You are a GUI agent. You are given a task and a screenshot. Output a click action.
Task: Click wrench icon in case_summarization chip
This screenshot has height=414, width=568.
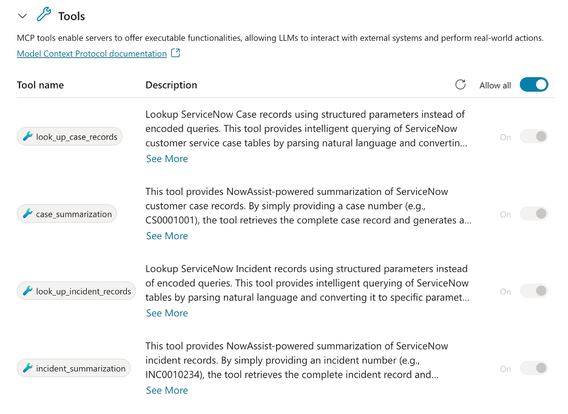(x=28, y=213)
